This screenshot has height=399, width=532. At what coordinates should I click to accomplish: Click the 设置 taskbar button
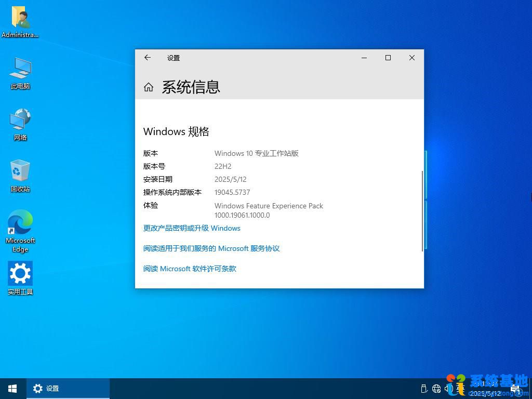click(x=68, y=389)
